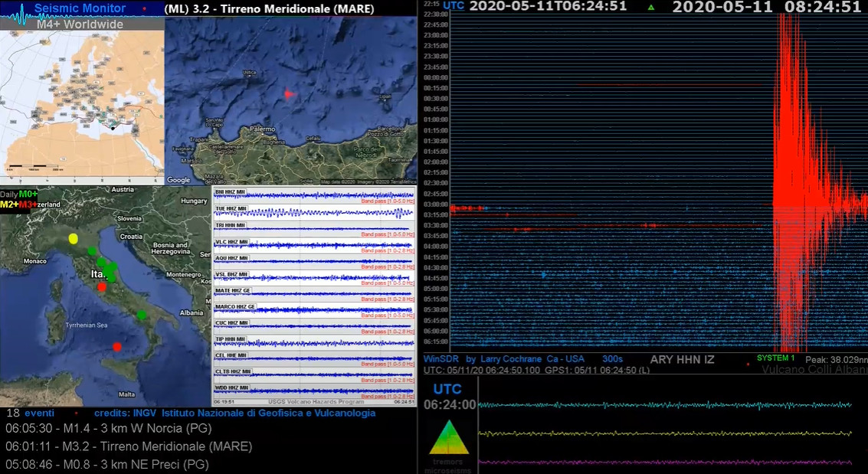Open the 06:05:30 M1.4 Norcia event
868x474 pixels.
click(106, 428)
